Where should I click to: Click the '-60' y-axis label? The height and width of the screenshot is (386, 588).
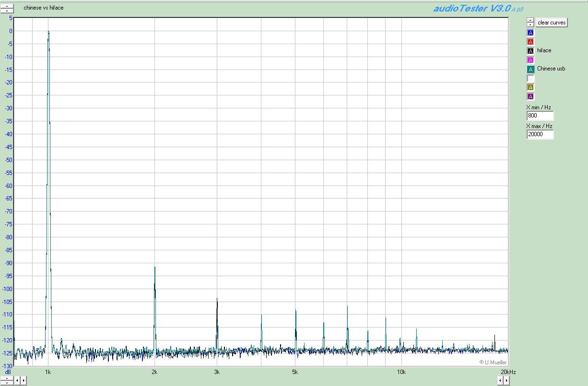click(9, 186)
